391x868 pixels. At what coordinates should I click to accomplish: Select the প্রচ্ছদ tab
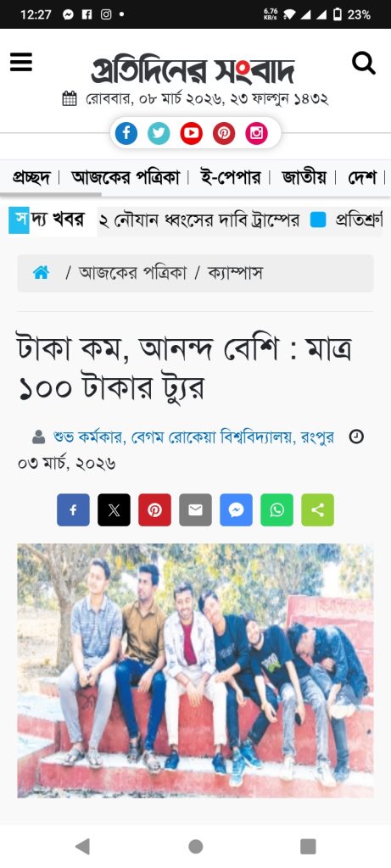[31, 178]
